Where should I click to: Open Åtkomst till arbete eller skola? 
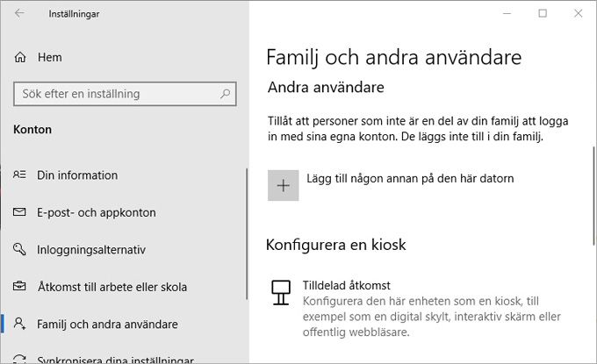pyautogui.click(x=112, y=287)
